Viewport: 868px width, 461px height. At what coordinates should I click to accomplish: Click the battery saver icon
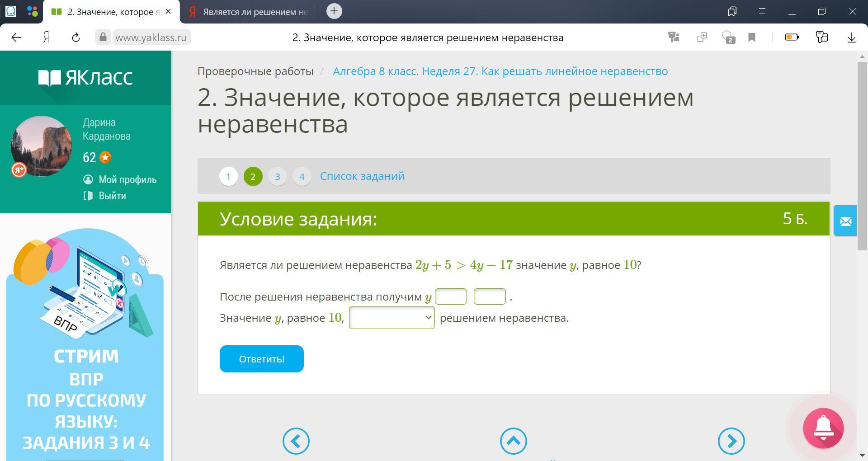click(792, 37)
